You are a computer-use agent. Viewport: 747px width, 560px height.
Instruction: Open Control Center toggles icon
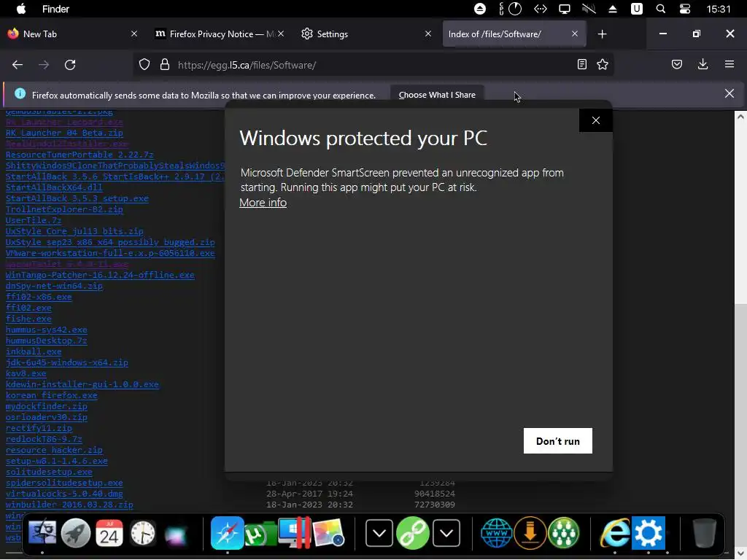[x=684, y=9]
